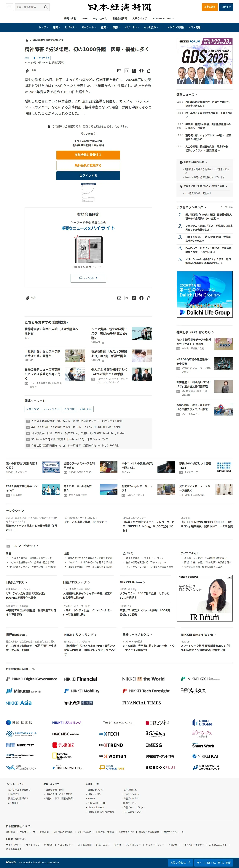The width and height of the screenshot is (239, 868).
Task: Share to note icon under the headline
Action: [x=127, y=71]
